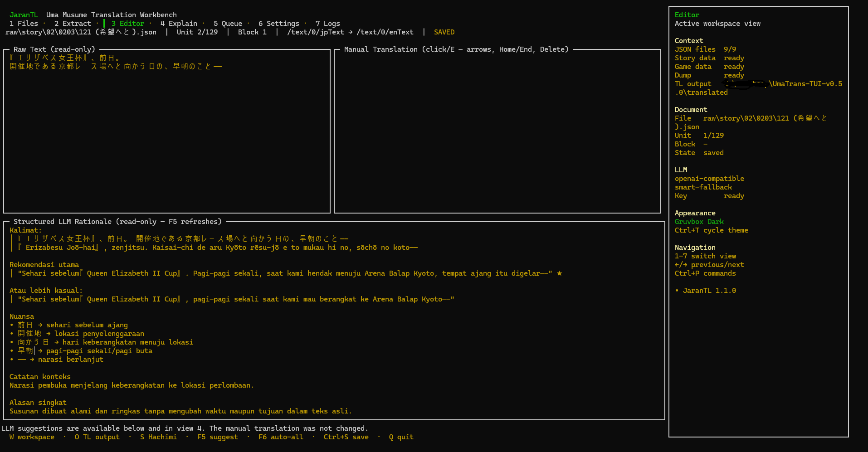Screen dimensions: 868x452
Task: Click W workspace shortcut in footer
Action: 32,437
